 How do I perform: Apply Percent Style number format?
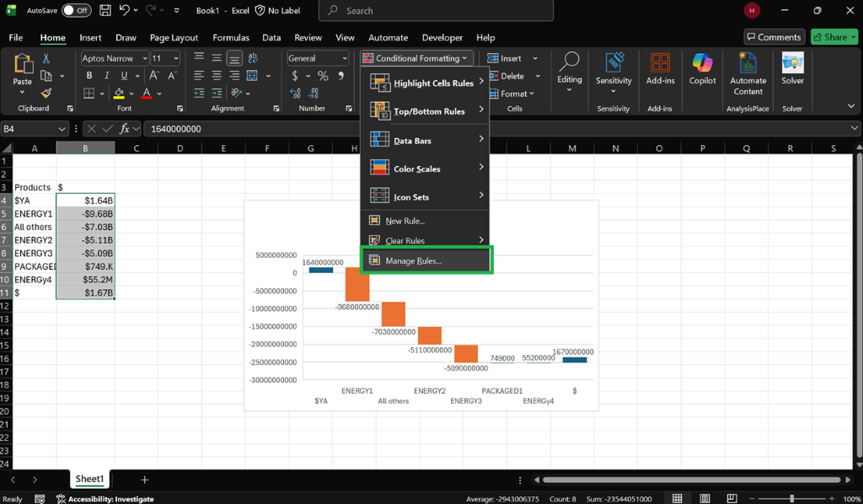[x=323, y=75]
